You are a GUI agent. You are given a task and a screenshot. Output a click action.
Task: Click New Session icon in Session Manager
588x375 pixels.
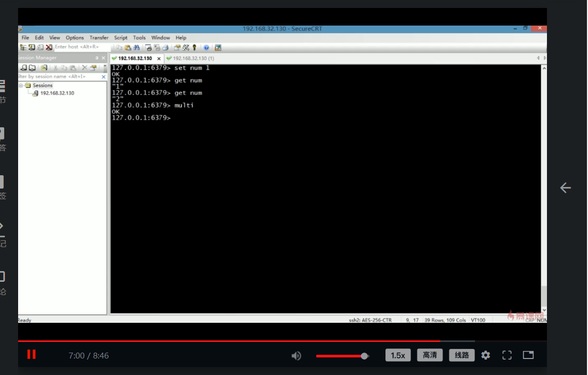(44, 68)
